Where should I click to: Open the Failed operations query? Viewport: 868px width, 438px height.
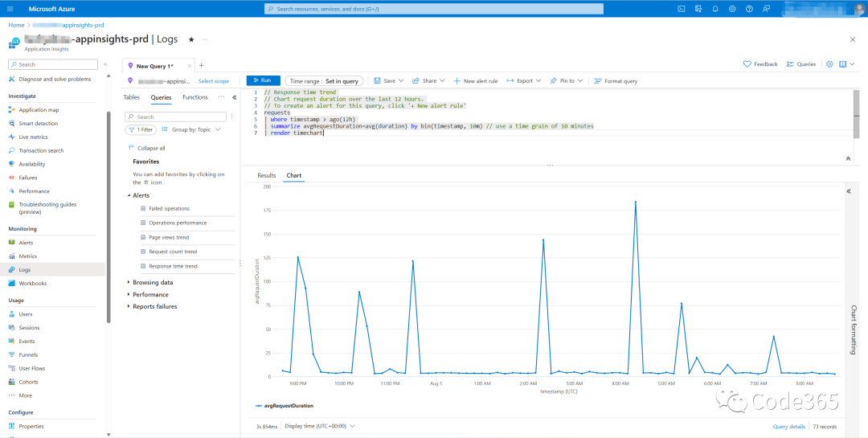(x=169, y=209)
